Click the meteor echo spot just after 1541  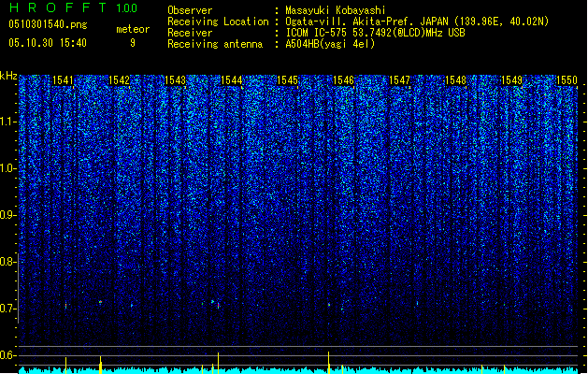click(66, 306)
